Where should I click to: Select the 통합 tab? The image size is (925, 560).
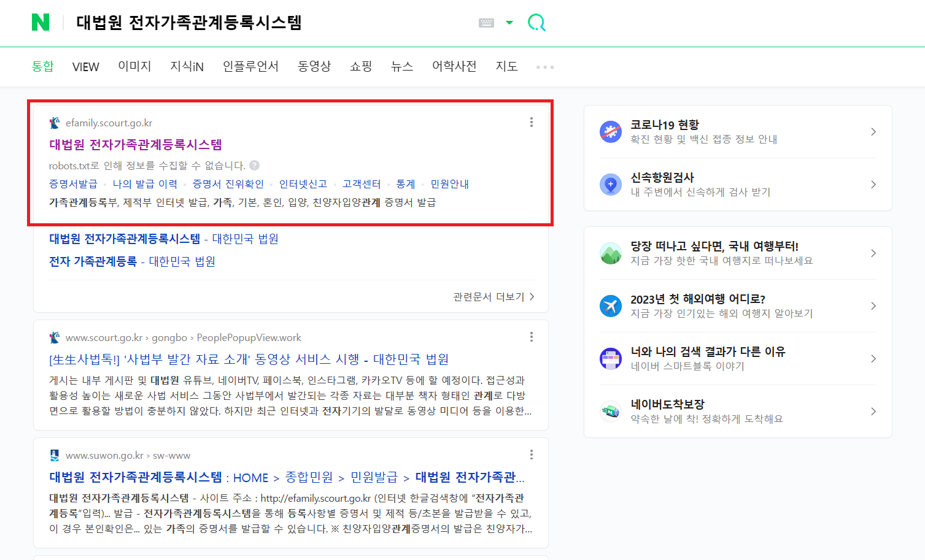43,66
